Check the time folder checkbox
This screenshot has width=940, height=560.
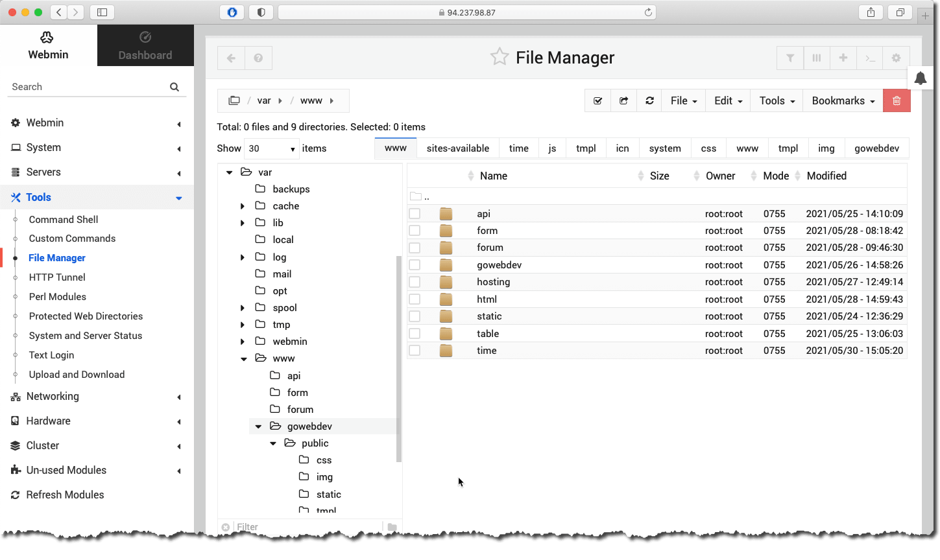[x=415, y=351]
